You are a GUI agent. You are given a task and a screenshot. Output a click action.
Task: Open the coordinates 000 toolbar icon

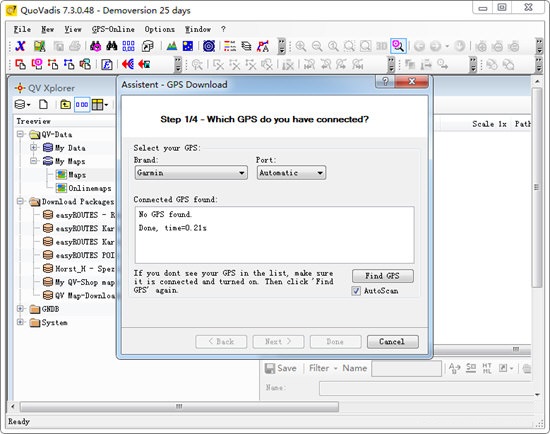point(128,46)
